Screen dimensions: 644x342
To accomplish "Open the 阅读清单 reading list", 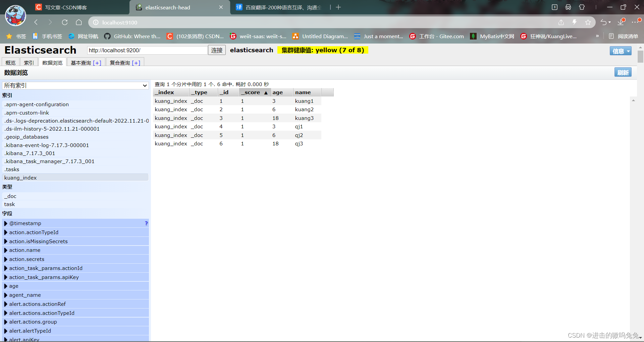I will tap(623, 36).
